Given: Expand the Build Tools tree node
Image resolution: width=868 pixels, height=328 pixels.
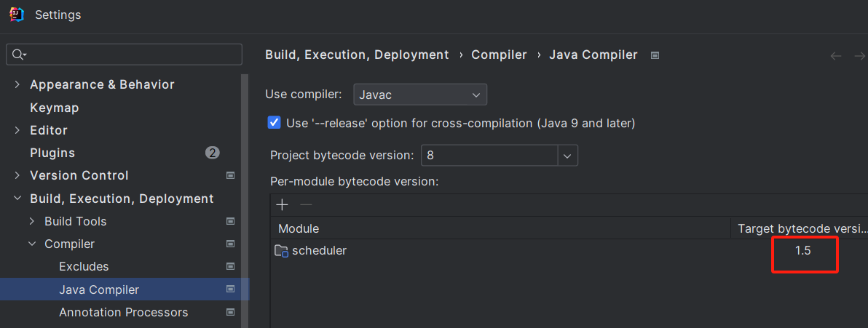Looking at the screenshot, I should 32,221.
